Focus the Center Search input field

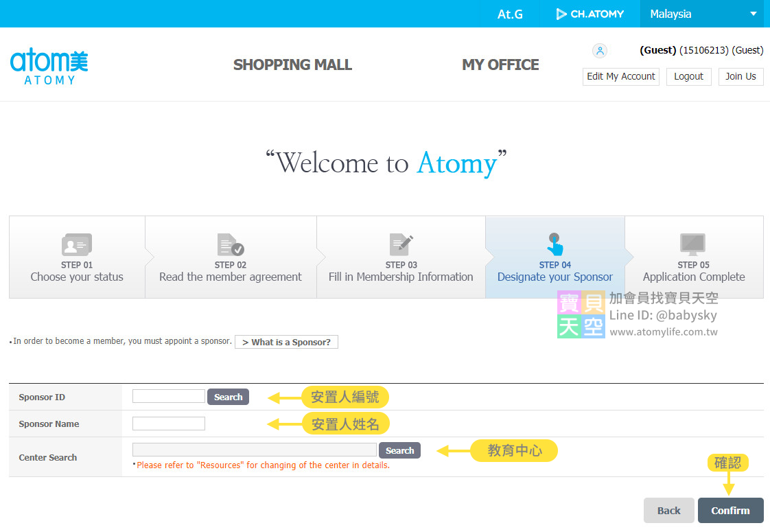point(255,450)
